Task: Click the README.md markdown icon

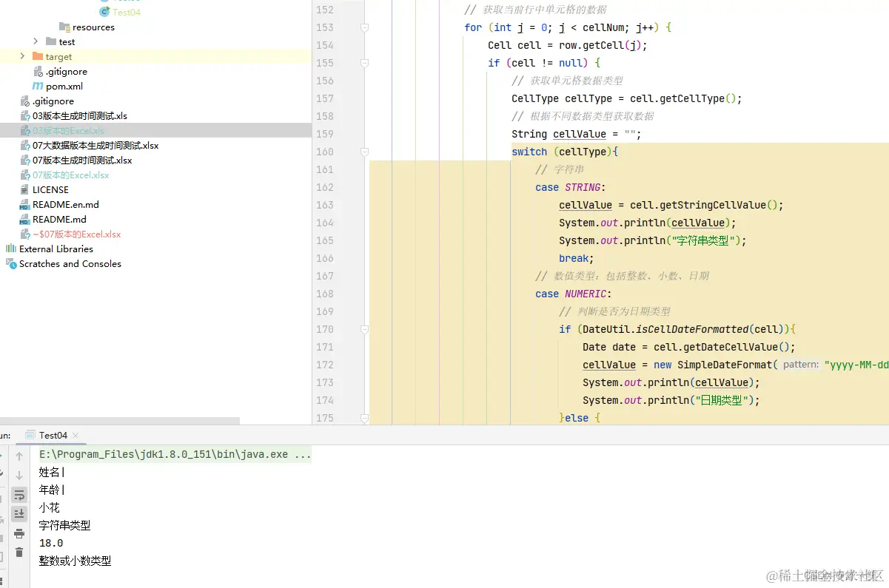Action: [24, 220]
